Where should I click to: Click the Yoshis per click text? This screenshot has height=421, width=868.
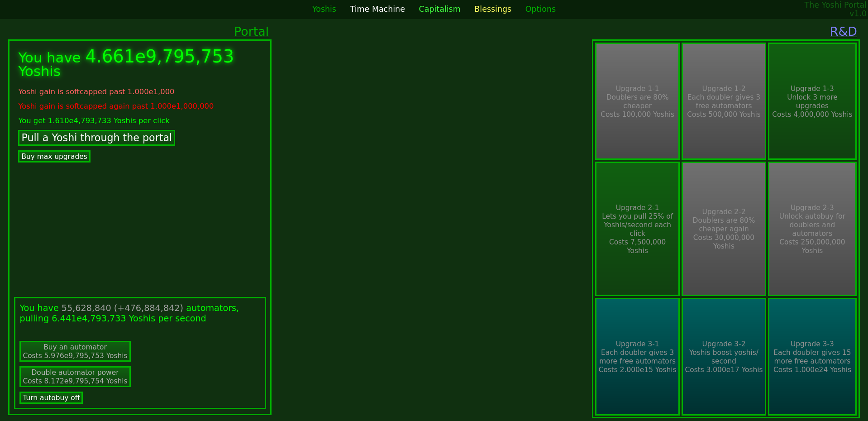click(94, 120)
